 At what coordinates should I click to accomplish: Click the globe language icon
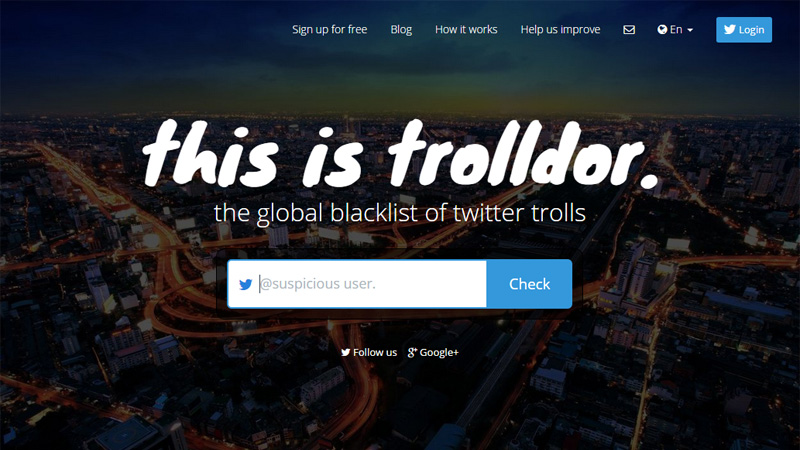point(662,30)
